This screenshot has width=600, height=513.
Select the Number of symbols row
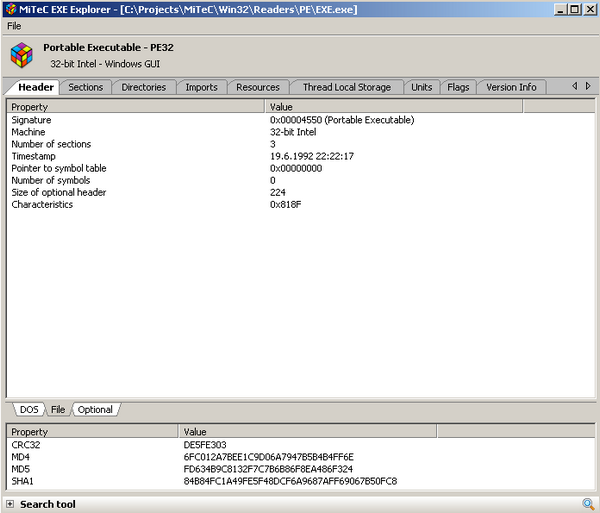click(x=300, y=180)
